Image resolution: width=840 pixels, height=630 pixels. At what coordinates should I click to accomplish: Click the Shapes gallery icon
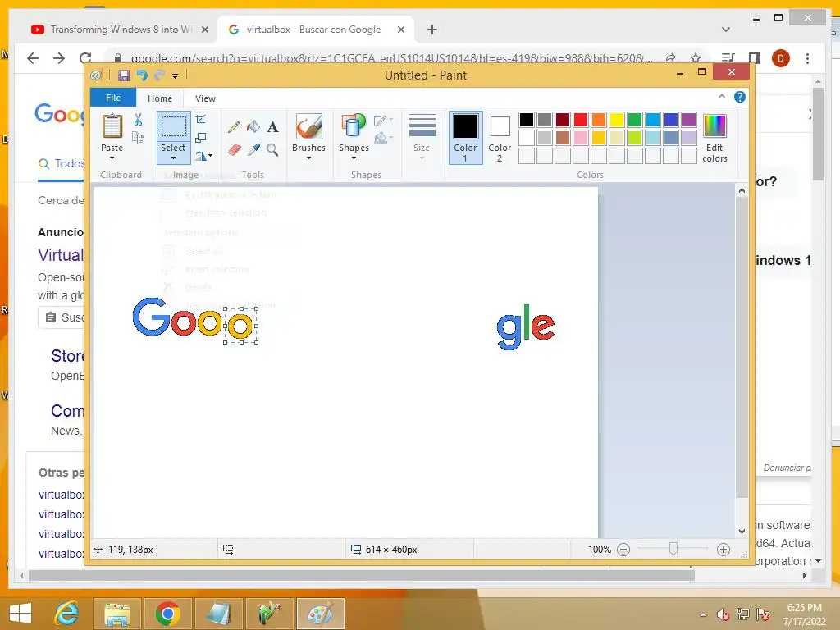354,126
